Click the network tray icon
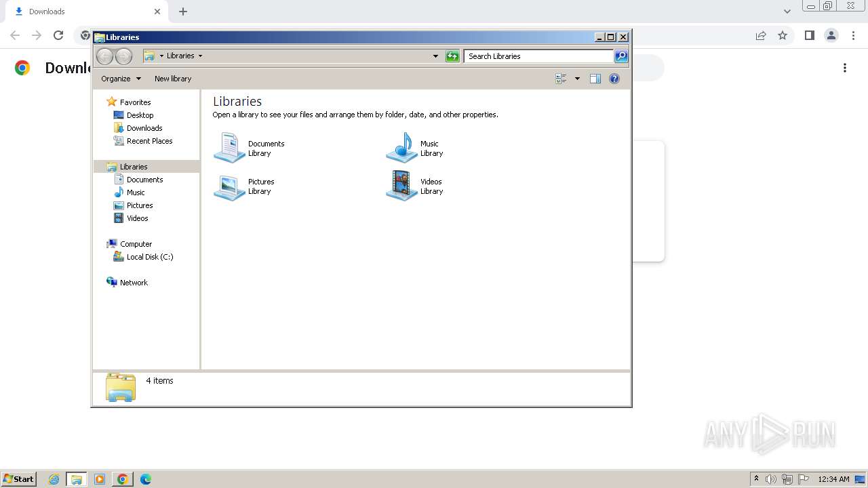 [x=787, y=479]
